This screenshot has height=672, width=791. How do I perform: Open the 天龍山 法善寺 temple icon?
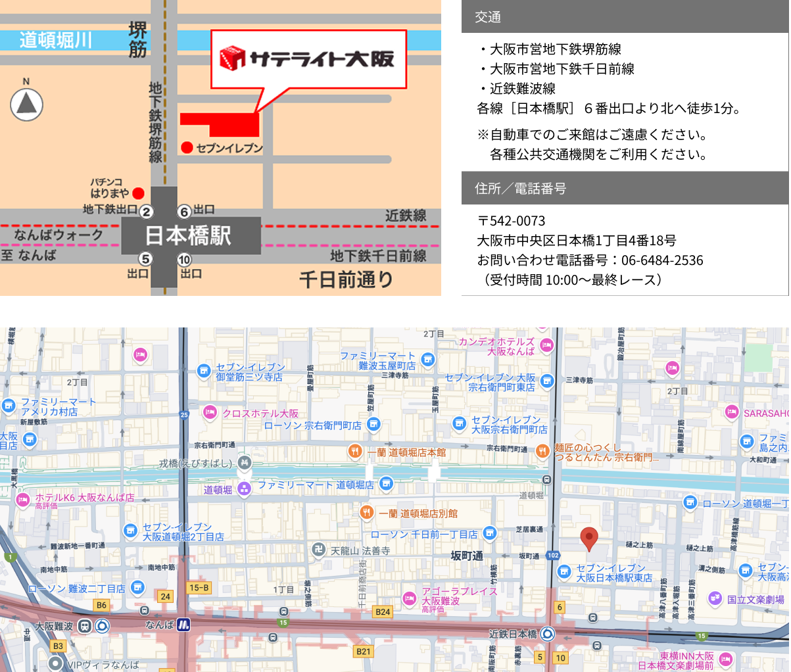[319, 550]
